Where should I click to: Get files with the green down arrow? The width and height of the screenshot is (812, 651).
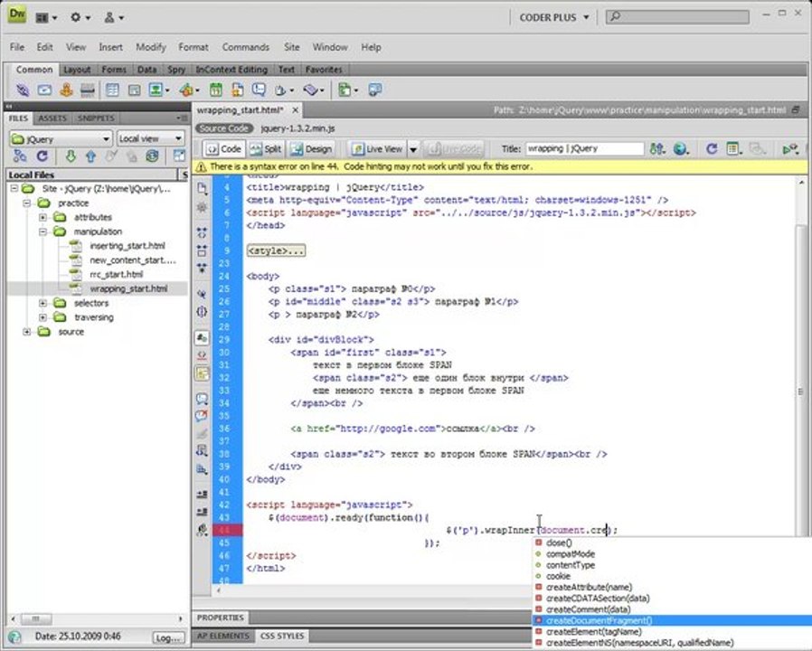[x=71, y=156]
